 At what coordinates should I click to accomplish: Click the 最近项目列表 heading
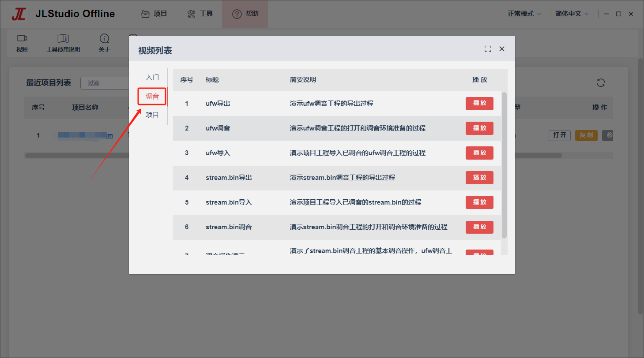click(x=49, y=82)
